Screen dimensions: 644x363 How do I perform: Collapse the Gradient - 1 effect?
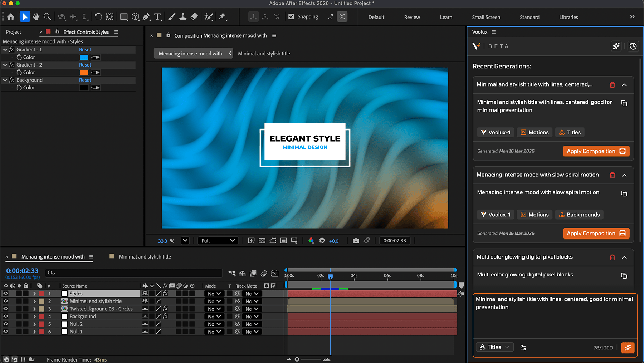(x=5, y=50)
